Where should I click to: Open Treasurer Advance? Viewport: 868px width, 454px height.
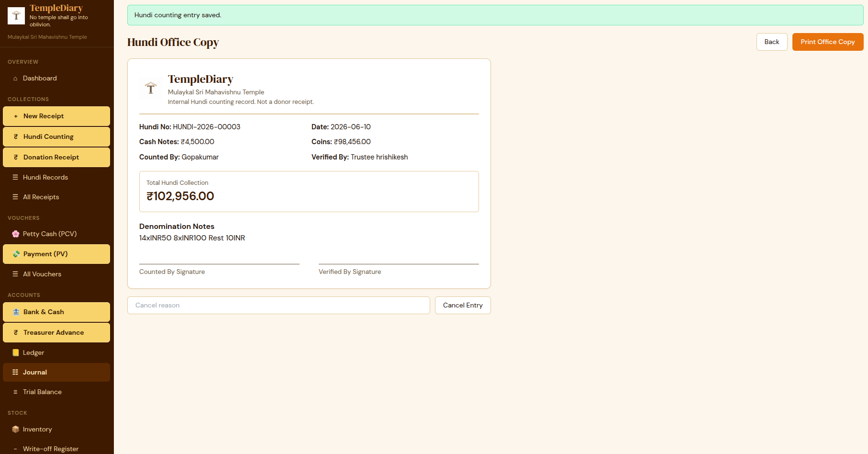pyautogui.click(x=56, y=333)
